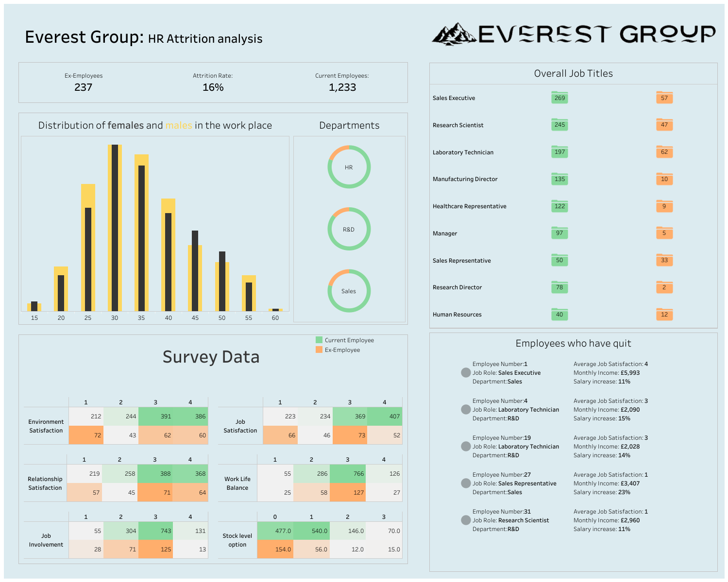Click Sales Representative orange folder 33
The width and height of the screenshot is (728, 582).
pos(664,260)
